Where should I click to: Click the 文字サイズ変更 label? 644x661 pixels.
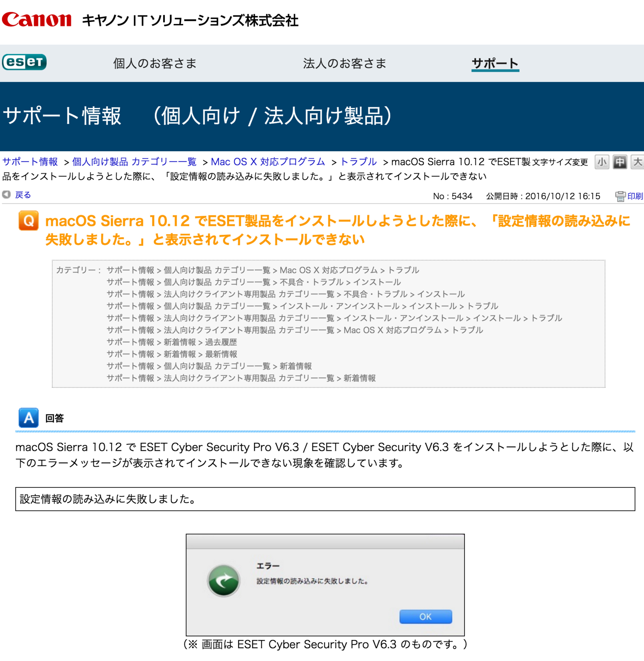560,162
